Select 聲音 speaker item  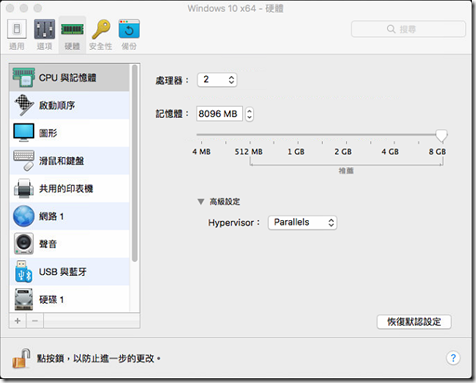pyautogui.click(x=69, y=244)
